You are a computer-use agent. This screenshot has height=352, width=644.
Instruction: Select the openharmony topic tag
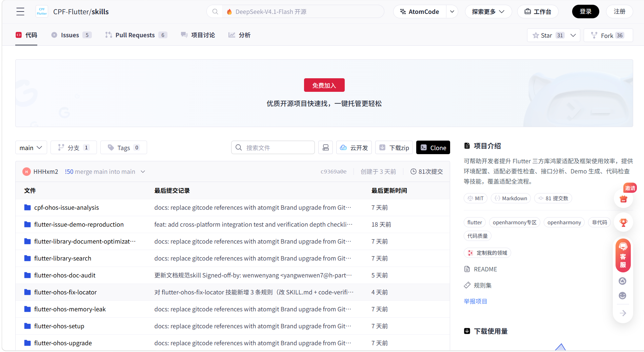(564, 222)
